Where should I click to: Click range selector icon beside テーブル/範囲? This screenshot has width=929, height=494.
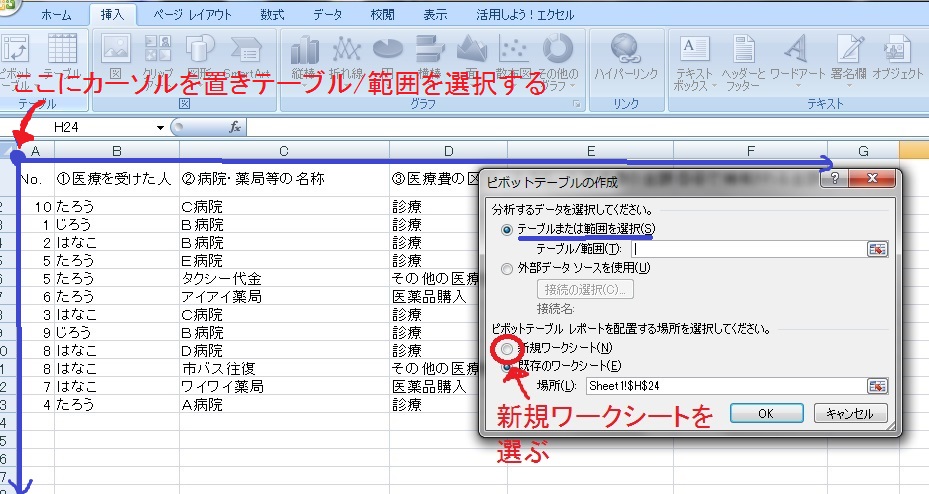tap(877, 249)
